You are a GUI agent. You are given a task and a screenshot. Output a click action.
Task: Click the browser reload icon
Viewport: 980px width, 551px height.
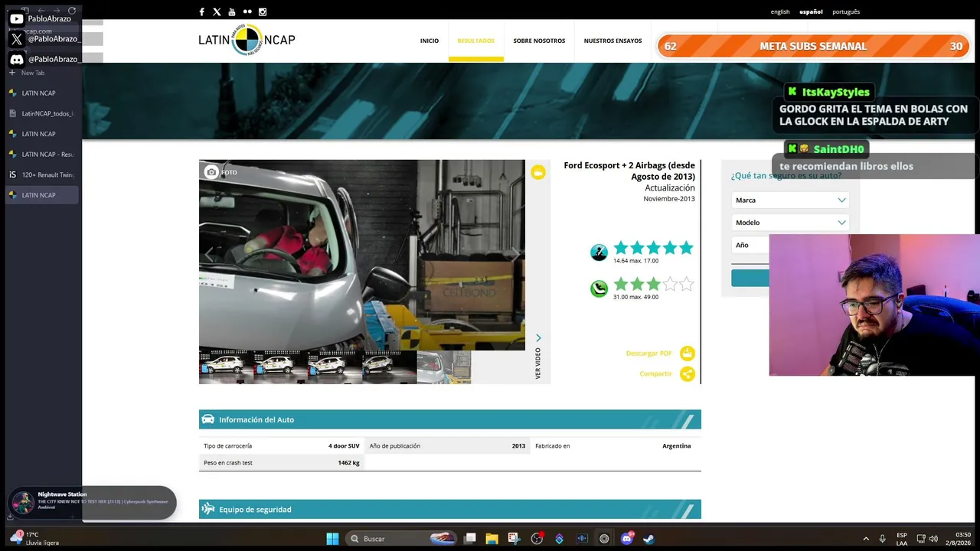coord(72,11)
